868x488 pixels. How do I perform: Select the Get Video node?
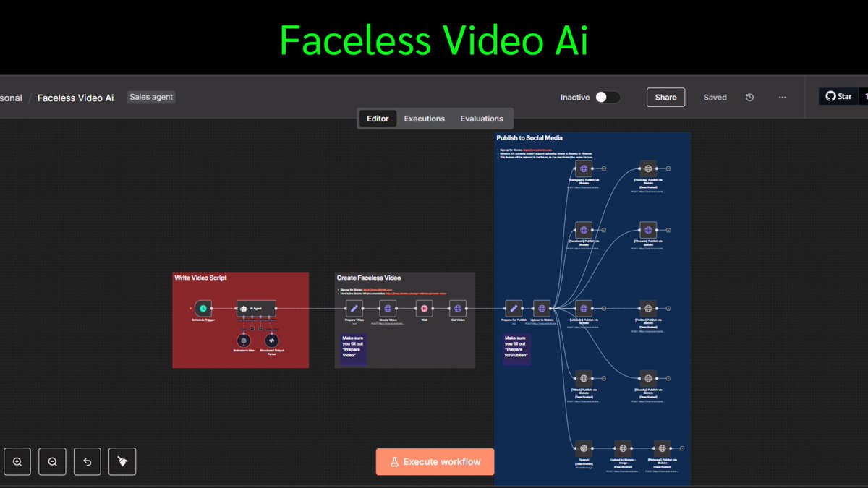click(458, 309)
